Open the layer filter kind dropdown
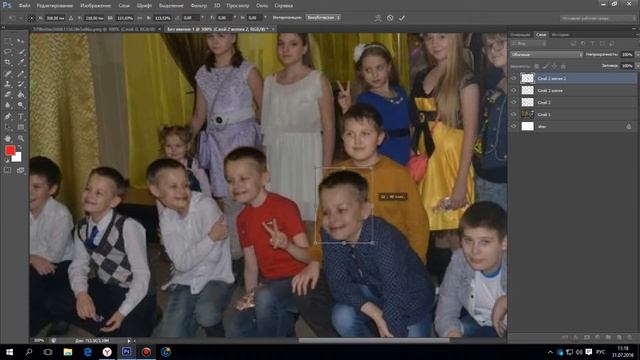 point(529,43)
